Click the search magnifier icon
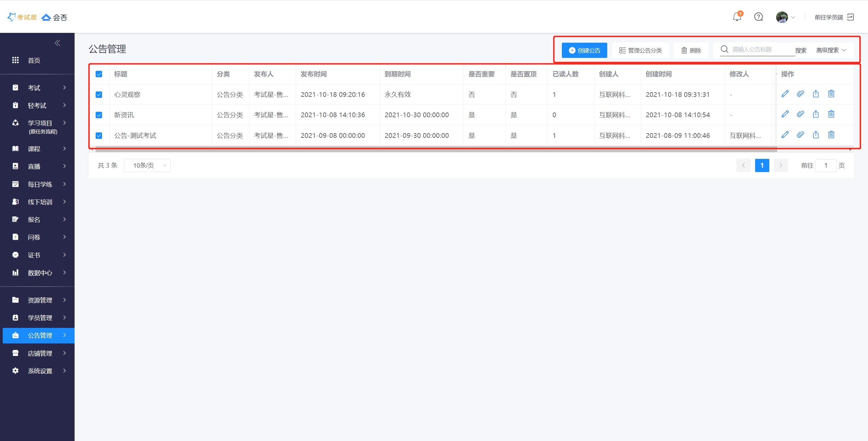This screenshot has height=441, width=868. tap(724, 49)
